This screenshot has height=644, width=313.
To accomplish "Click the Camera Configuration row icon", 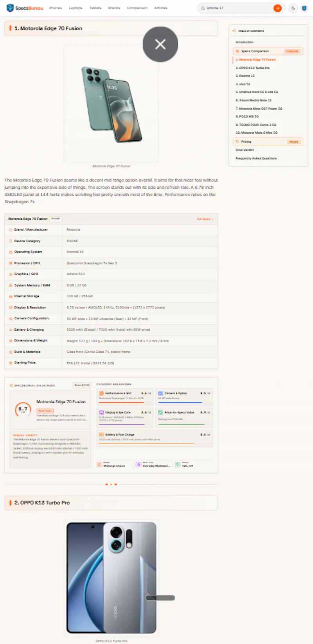I will coord(11,318).
